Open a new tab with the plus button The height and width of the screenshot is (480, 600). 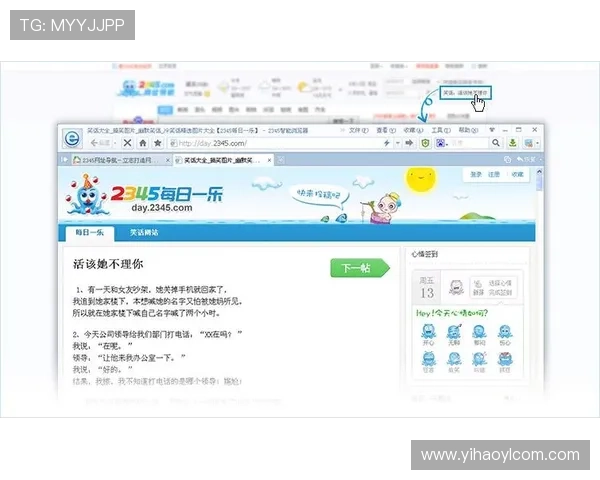280,160
